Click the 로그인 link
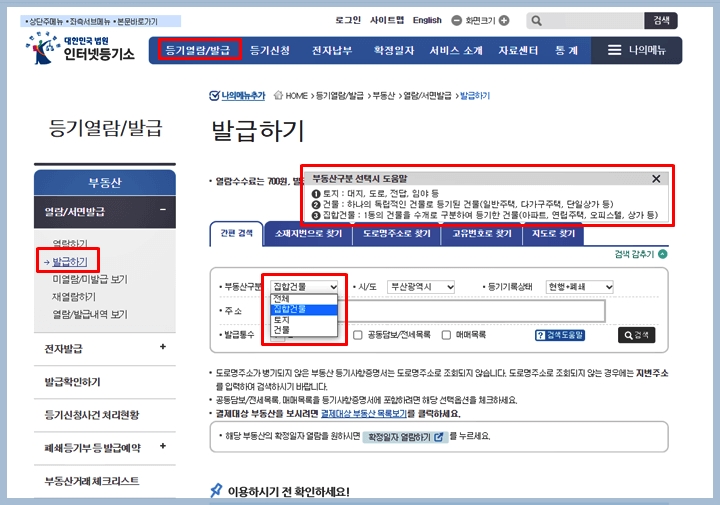 (x=348, y=20)
